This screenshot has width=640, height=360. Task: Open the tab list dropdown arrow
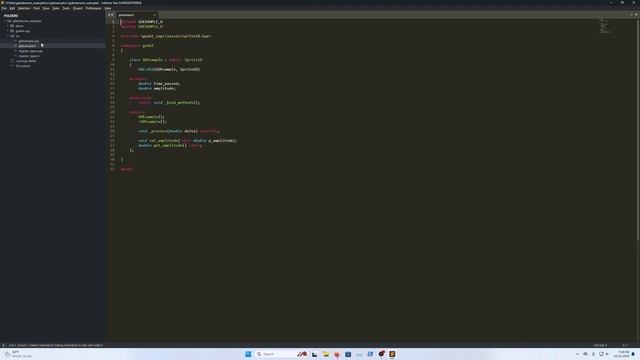tap(636, 15)
